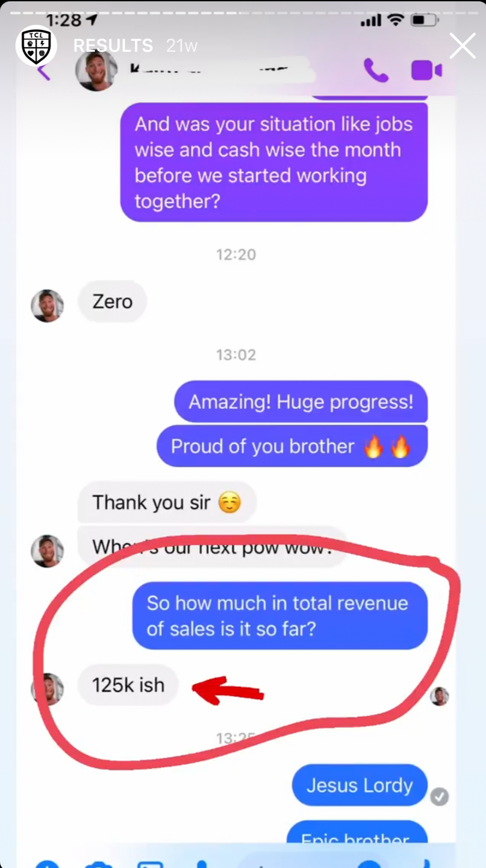Viewport: 486px width, 868px height.
Task: Open the RESULTS highlight title
Action: tap(113, 45)
